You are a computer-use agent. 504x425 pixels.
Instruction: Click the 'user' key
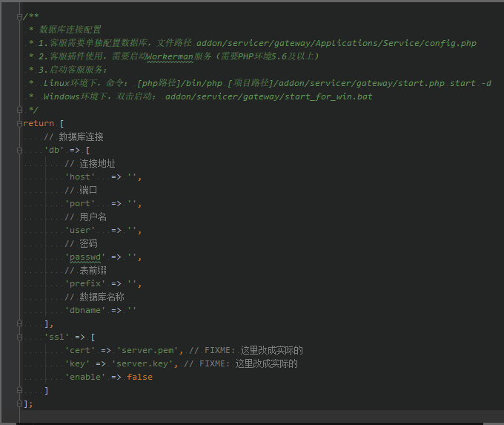(80, 231)
